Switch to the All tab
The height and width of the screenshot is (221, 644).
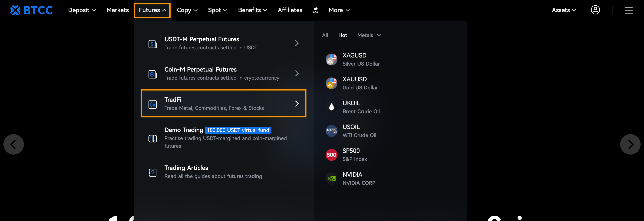tap(325, 35)
